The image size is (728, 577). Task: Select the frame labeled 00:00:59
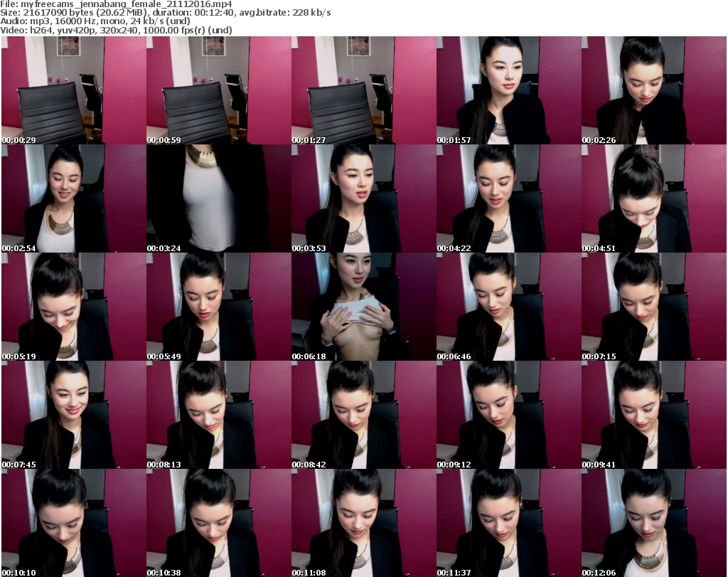219,90
